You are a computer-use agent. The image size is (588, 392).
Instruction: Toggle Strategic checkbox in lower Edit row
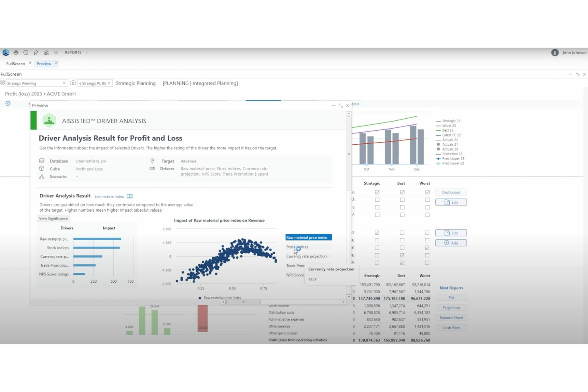(x=377, y=233)
